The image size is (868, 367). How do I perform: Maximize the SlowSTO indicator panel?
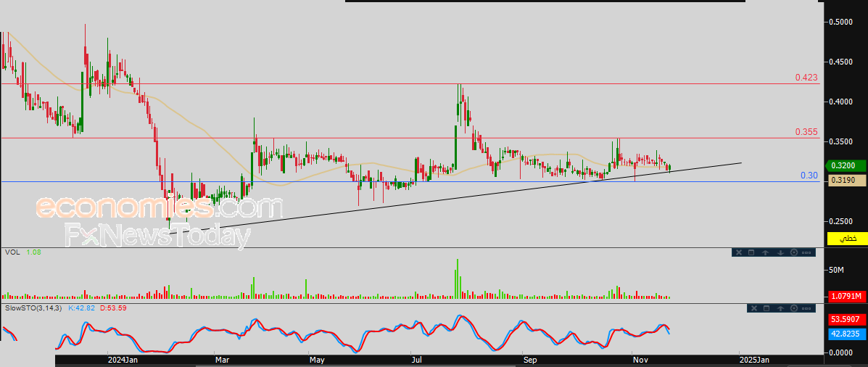tap(766, 308)
